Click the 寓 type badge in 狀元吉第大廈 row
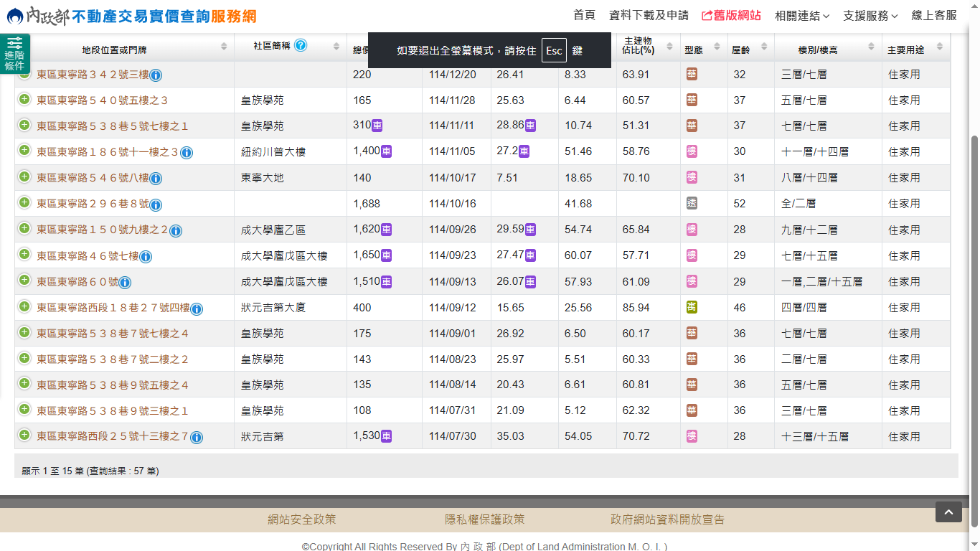 coord(692,307)
